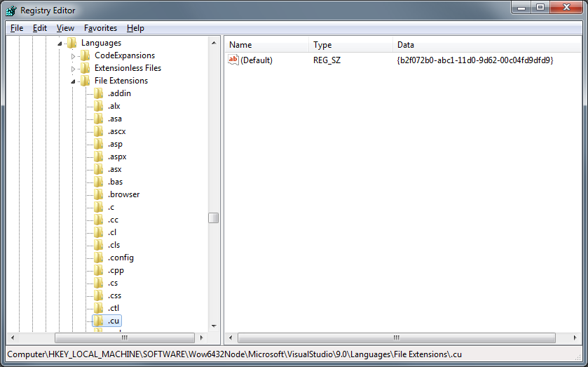
Task: Select the CodeExpansions key label
Action: [x=125, y=55]
